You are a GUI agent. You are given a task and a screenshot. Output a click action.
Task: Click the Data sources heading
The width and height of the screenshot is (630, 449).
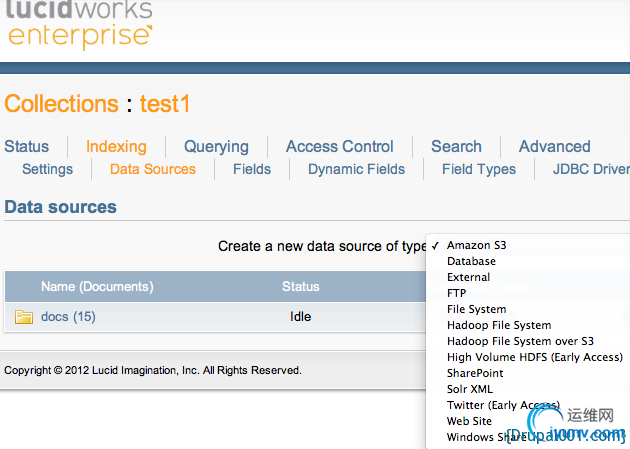point(60,207)
